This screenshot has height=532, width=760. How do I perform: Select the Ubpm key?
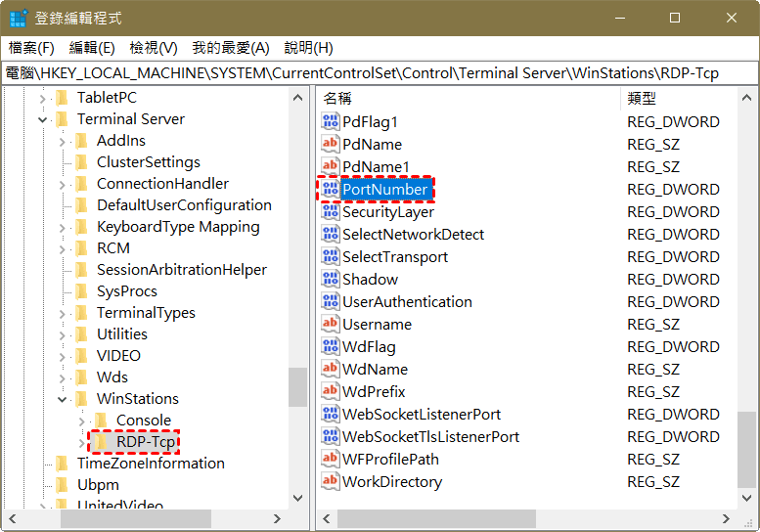point(98,485)
